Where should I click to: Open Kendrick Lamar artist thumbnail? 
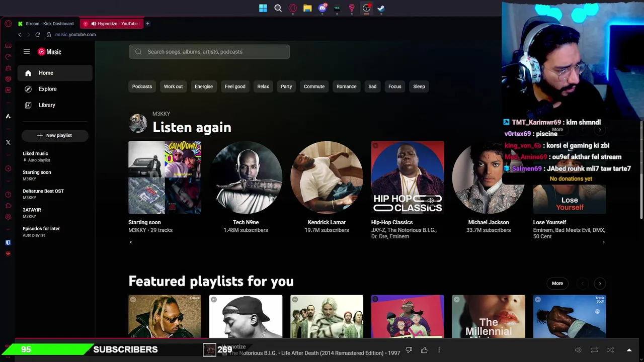[327, 177]
